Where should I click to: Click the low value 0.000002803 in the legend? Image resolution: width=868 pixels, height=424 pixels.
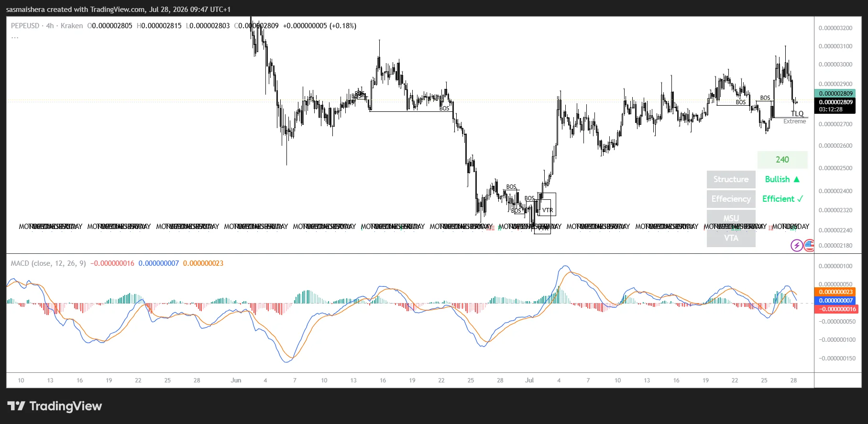pyautogui.click(x=209, y=26)
